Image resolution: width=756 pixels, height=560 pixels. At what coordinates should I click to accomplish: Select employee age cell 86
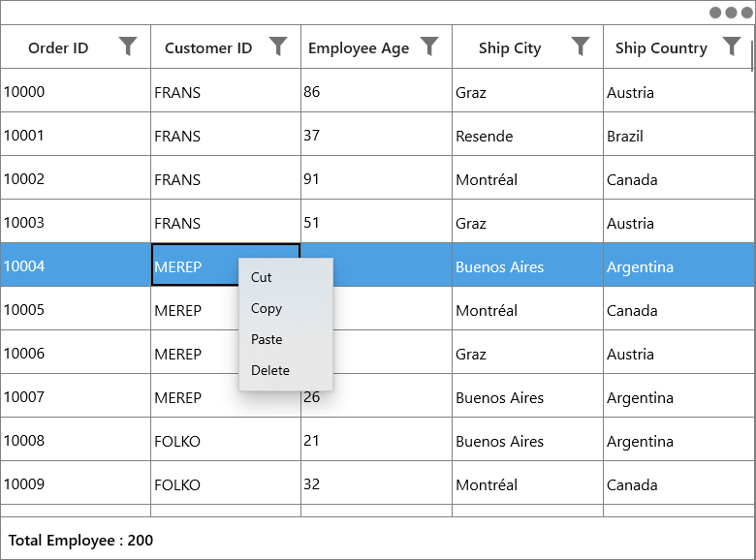[377, 91]
